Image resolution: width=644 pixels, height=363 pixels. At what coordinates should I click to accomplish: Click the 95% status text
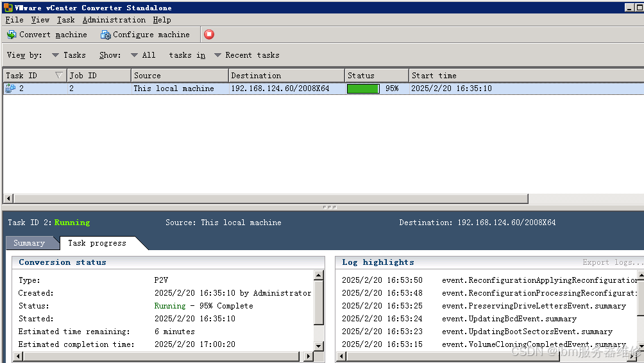(392, 89)
